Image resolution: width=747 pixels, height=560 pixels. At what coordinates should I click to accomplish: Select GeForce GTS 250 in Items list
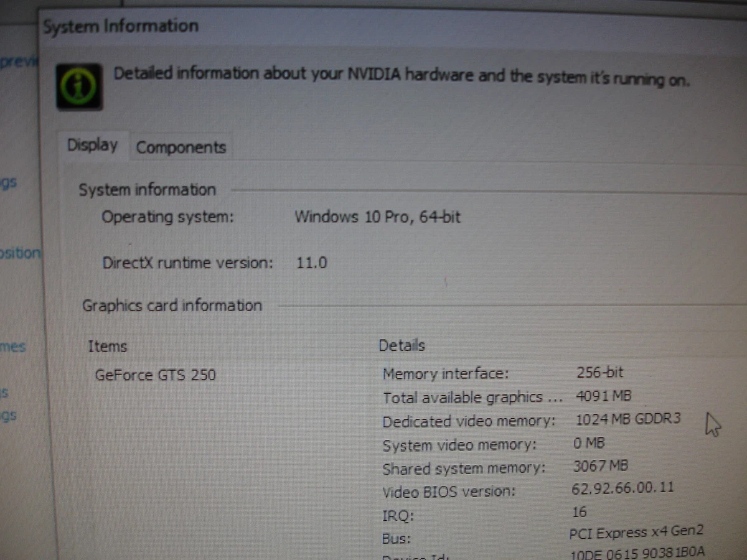tap(156, 375)
